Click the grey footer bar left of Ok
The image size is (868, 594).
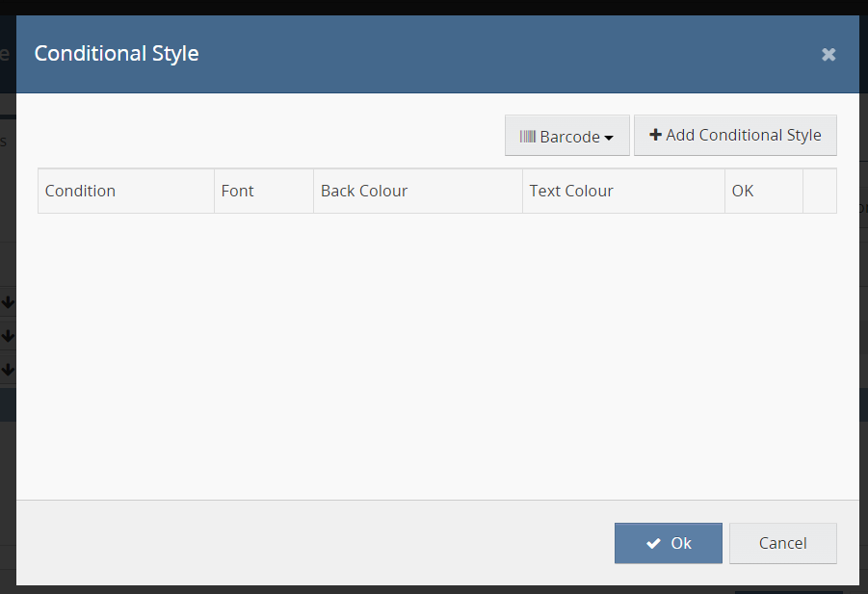[x=308, y=543]
